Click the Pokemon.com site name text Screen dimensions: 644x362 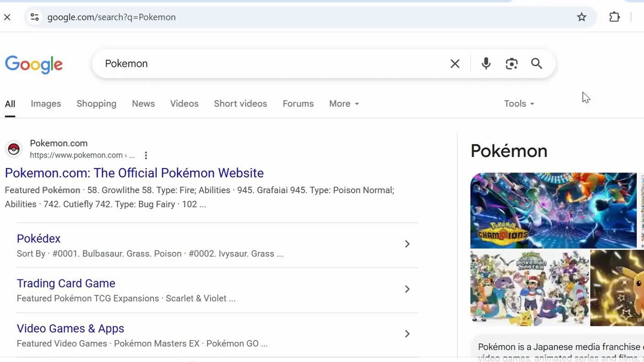click(x=59, y=143)
